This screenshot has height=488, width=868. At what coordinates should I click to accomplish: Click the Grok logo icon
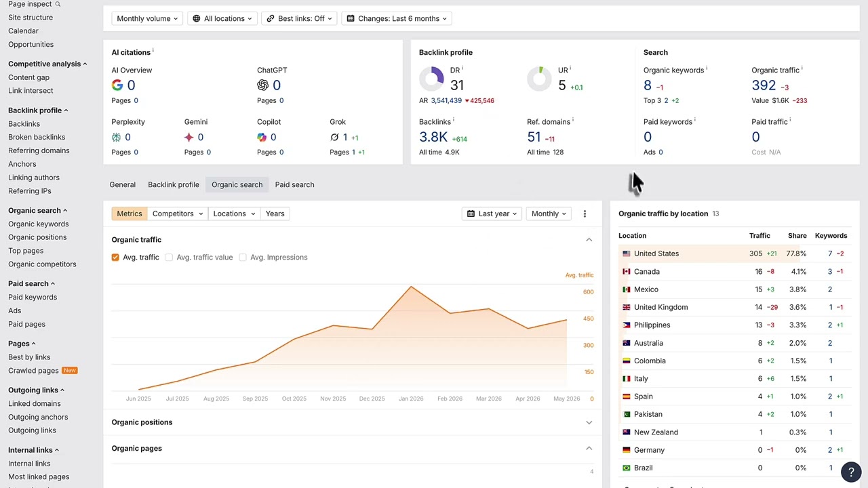pyautogui.click(x=334, y=137)
